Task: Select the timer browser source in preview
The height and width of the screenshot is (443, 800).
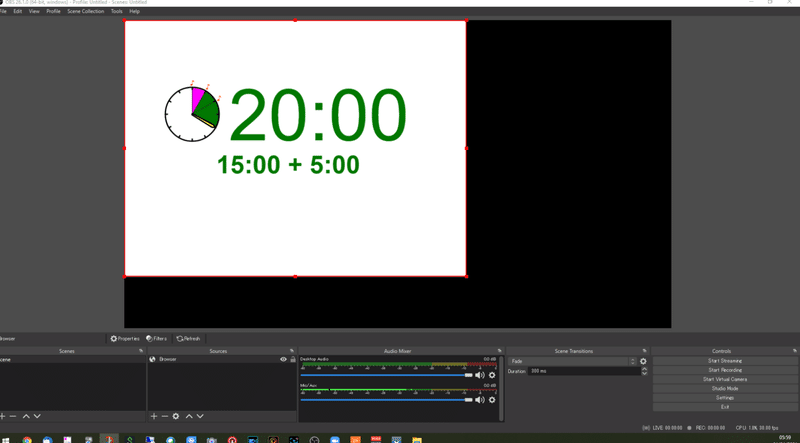Action: 295,149
